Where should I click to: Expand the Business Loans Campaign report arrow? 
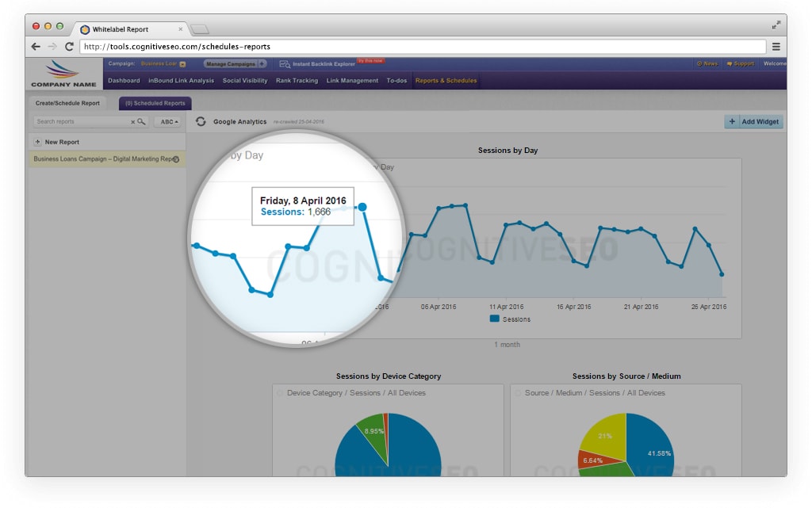(175, 159)
